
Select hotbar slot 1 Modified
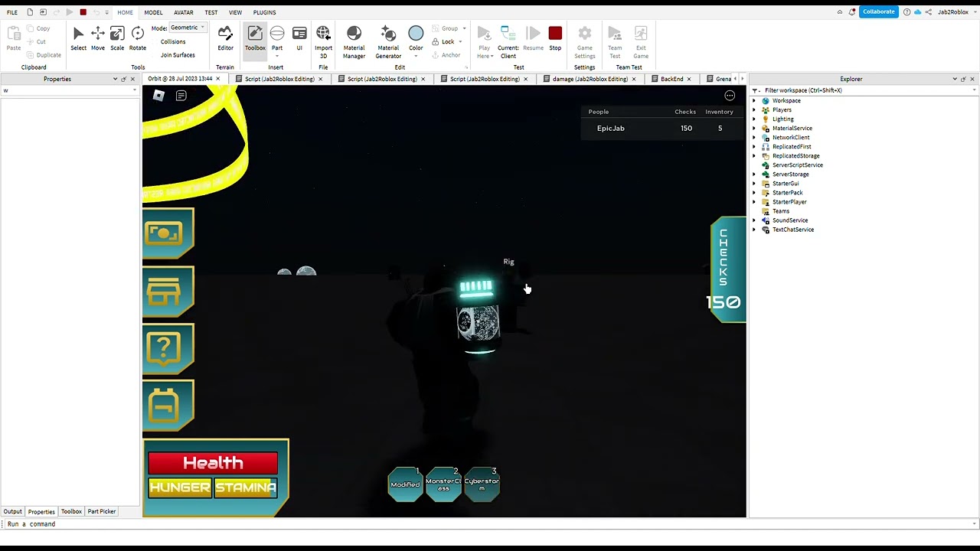pos(405,484)
